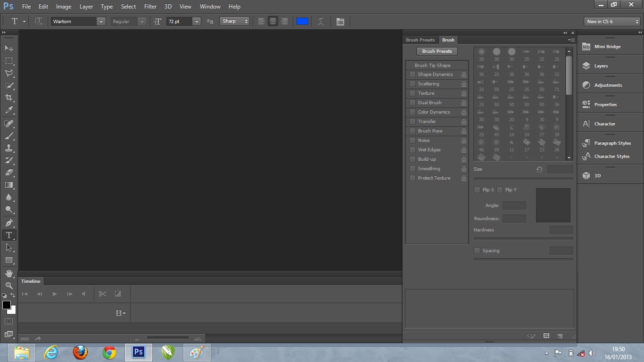The width and height of the screenshot is (644, 362).
Task: Enable the Scattering checkbox
Action: 413,84
